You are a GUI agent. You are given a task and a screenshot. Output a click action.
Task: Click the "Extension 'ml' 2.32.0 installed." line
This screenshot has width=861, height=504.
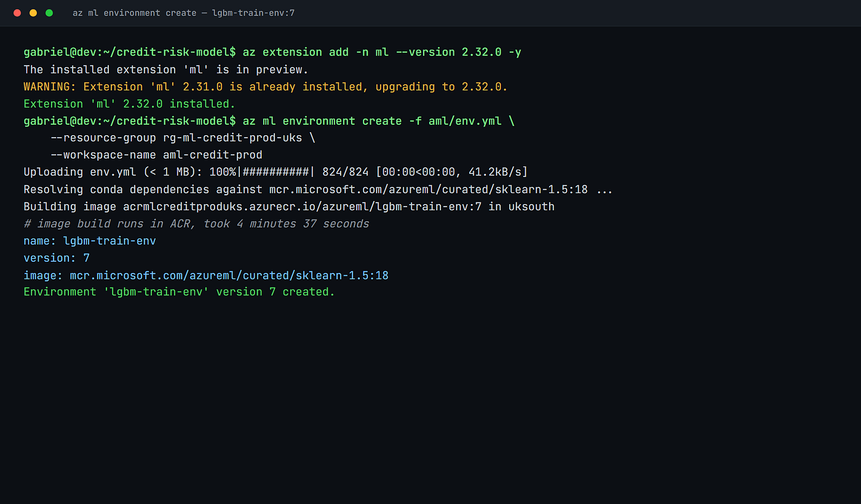pyautogui.click(x=130, y=104)
